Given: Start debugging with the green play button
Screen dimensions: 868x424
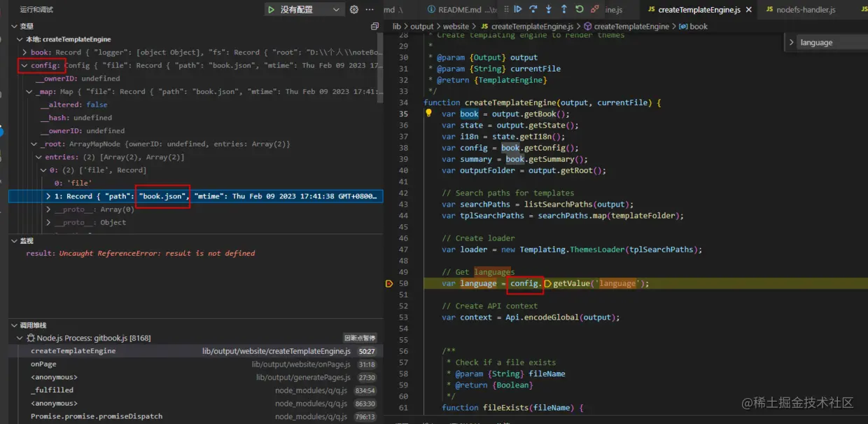Looking at the screenshot, I should click(x=271, y=10).
